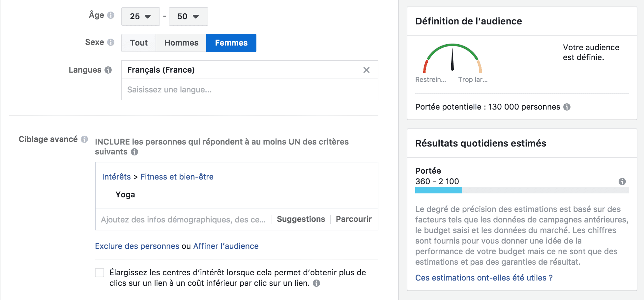Image resolution: width=644 pixels, height=301 pixels.
Task: Click info icon after 'suivants' text
Action: click(x=134, y=152)
